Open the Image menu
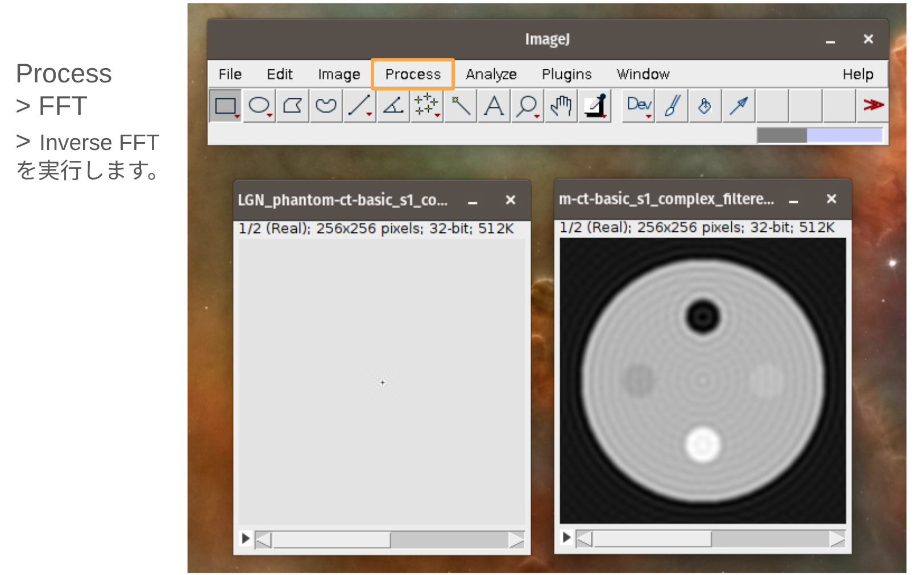 (339, 74)
